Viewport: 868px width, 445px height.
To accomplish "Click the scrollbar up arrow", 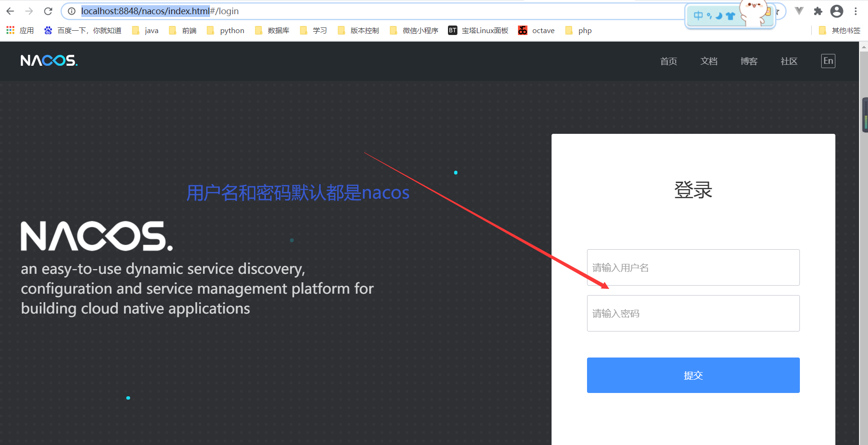I will point(864,47).
